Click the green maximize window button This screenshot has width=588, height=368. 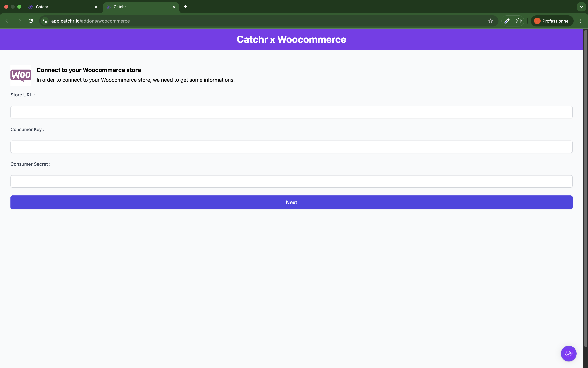[x=19, y=7]
